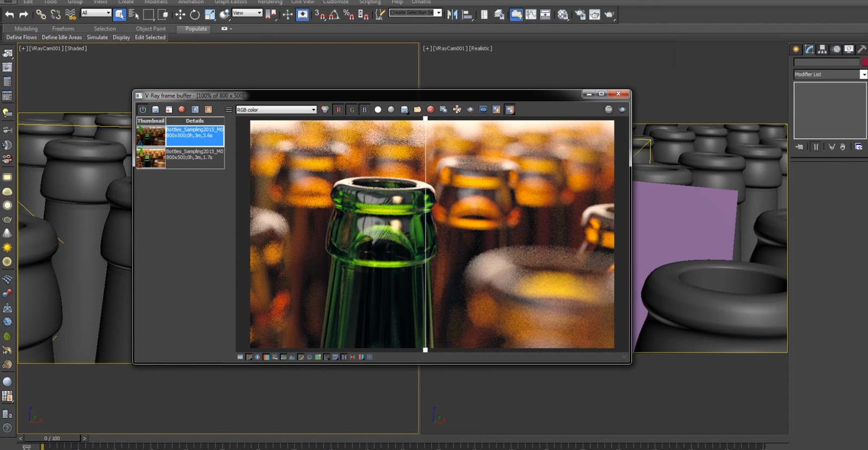
Task: Toggle the blue channel button
Action: pos(365,110)
